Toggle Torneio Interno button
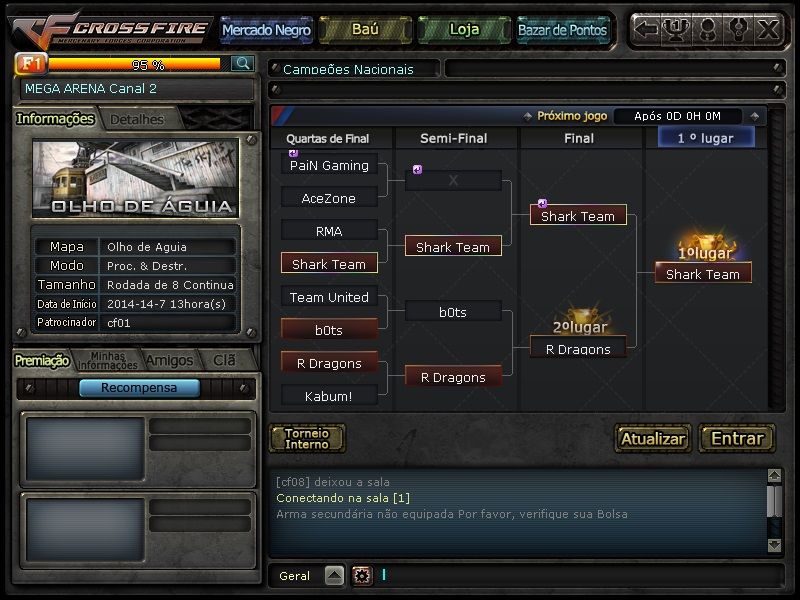The width and height of the screenshot is (800, 600). pyautogui.click(x=307, y=438)
